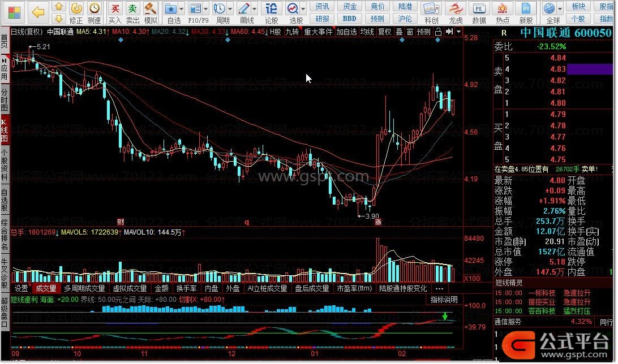Click the 通信服务 sector label

click(x=508, y=322)
